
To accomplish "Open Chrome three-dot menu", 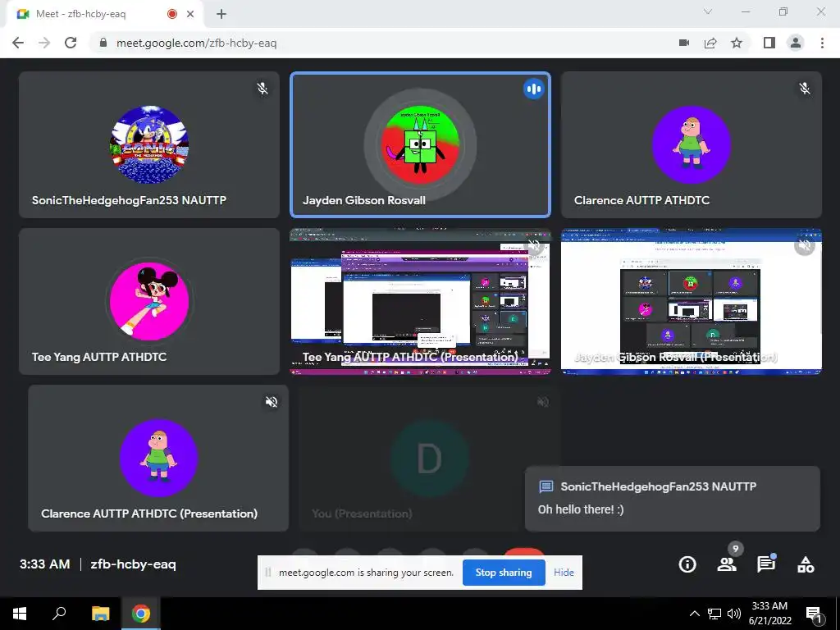I will coord(822,43).
